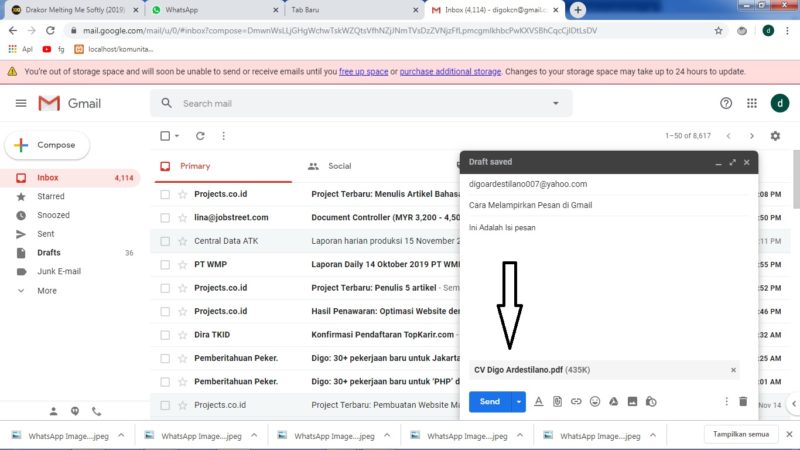Go to the next page of emails
The image size is (800, 450).
click(x=752, y=136)
